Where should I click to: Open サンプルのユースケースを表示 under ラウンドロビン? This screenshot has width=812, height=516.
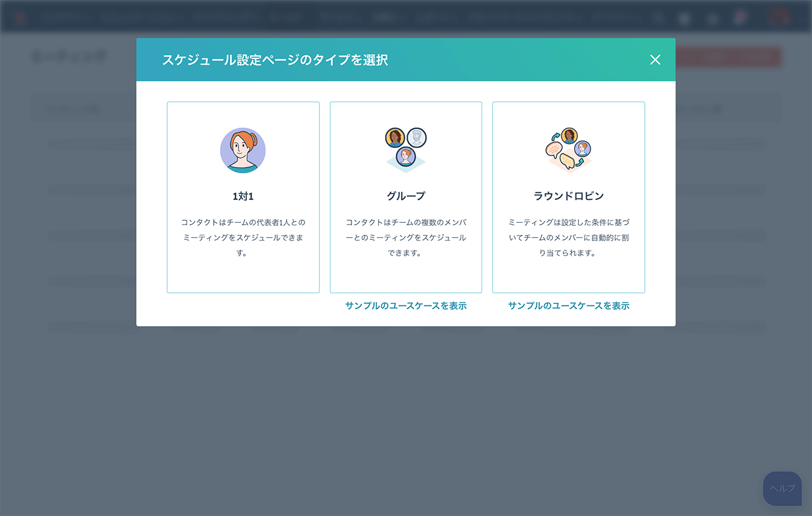[568, 306]
